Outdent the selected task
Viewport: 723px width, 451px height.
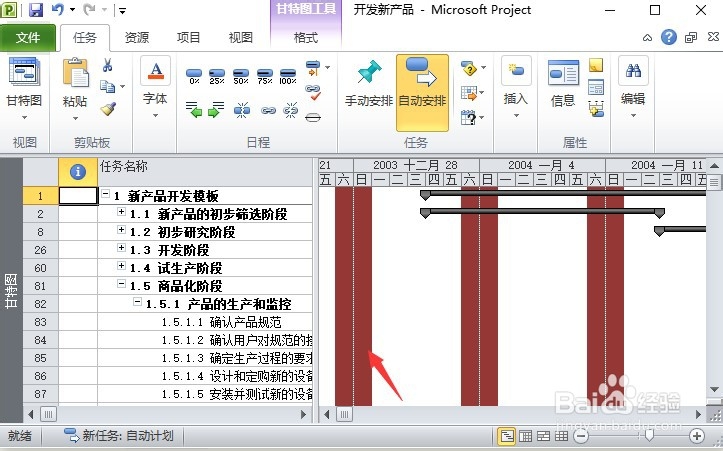194,110
